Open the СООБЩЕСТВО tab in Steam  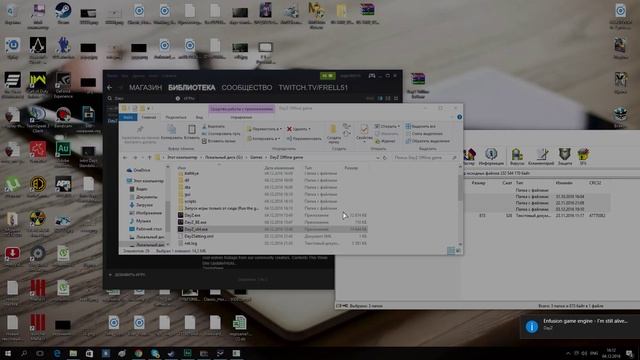(x=247, y=87)
